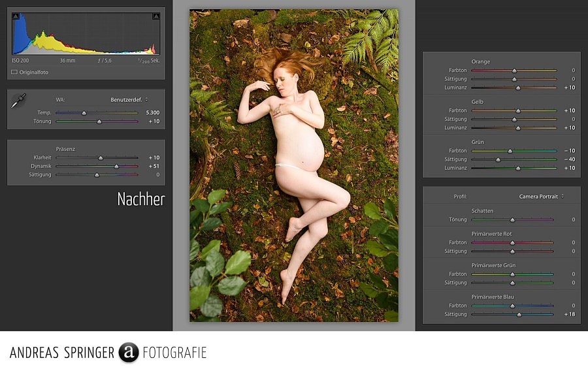Viewport: 588px width, 390px height.
Task: Adjust Primärwerte Blau Farbton slider
Action: 512,306
